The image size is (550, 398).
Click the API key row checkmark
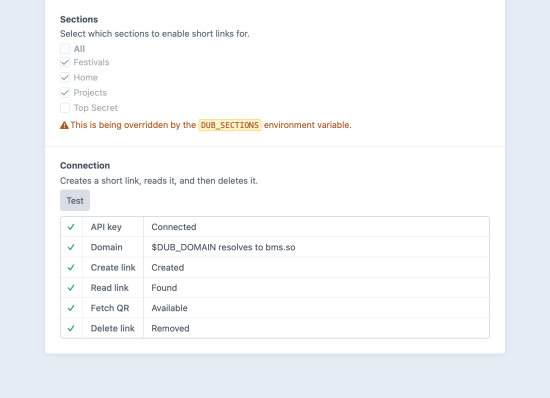coord(71,227)
